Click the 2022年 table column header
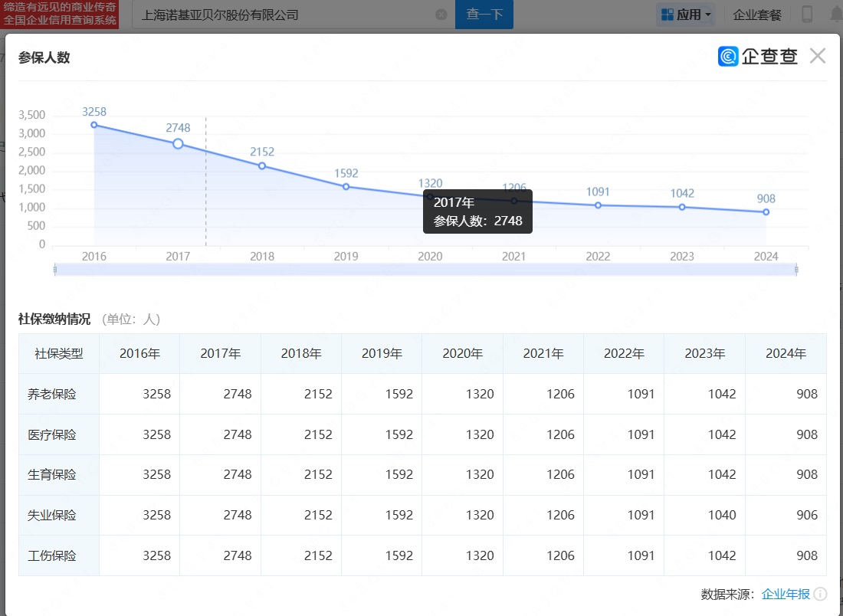 pos(624,354)
